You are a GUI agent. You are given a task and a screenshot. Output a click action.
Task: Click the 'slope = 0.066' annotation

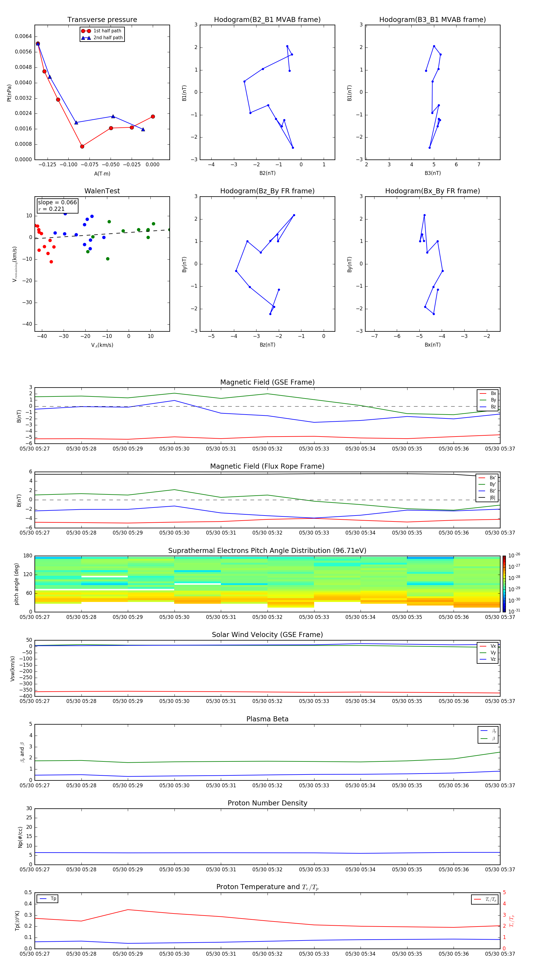[57, 203]
